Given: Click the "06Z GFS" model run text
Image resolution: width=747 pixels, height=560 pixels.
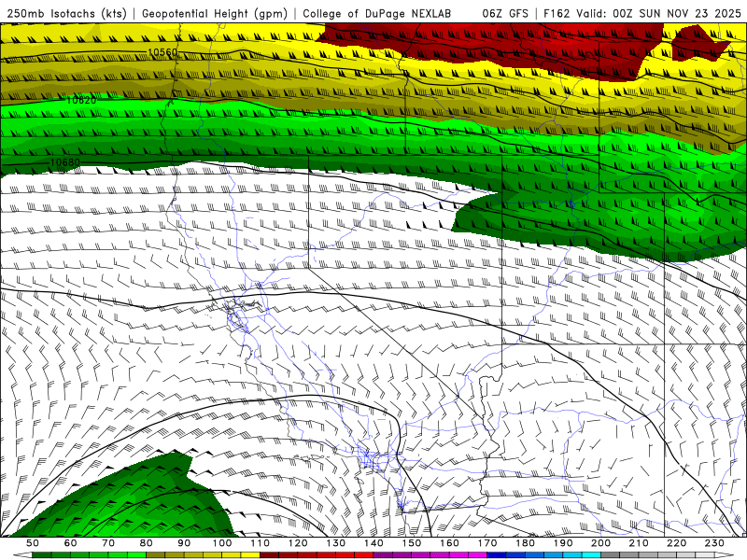Looking at the screenshot, I should point(505,14).
